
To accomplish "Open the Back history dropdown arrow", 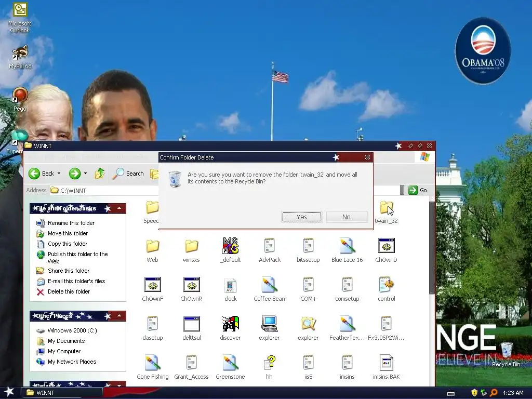I will pos(59,174).
